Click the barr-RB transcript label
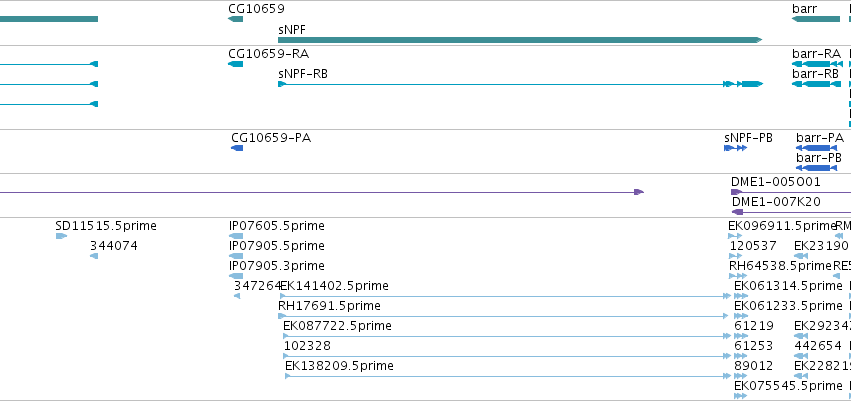Viewport: 851px width, 401px height. [x=815, y=73]
